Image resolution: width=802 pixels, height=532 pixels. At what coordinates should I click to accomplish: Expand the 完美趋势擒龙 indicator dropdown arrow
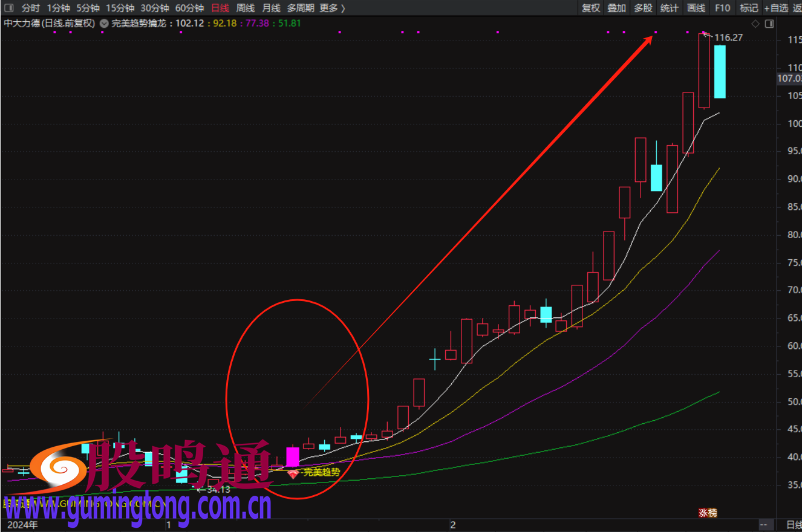point(104,24)
